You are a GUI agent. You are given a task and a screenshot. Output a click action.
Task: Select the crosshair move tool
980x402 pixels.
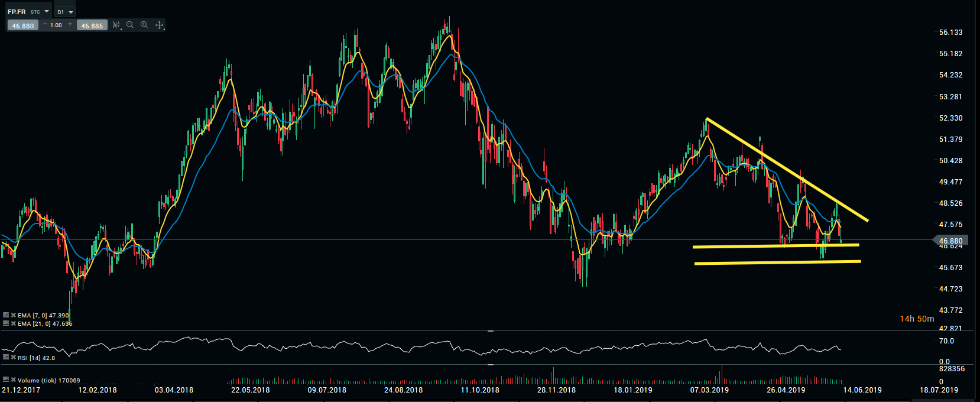(x=159, y=25)
